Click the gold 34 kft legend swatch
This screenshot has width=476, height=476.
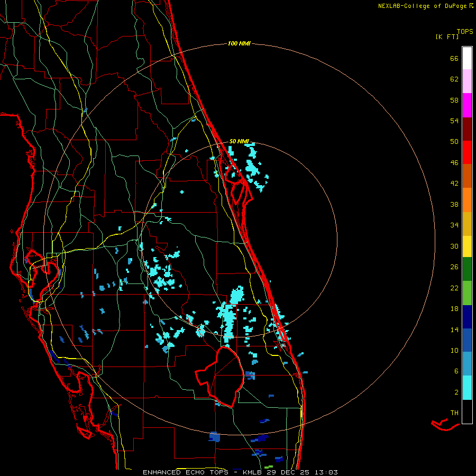(x=467, y=224)
